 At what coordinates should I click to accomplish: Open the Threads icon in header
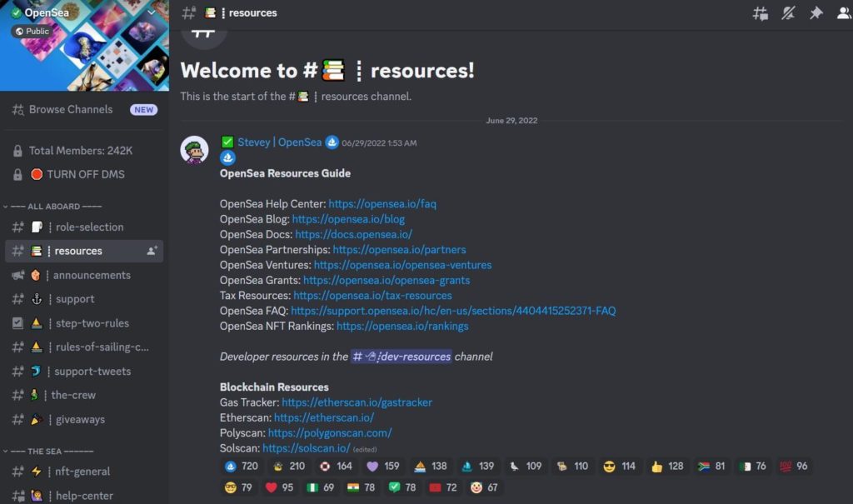click(x=760, y=13)
